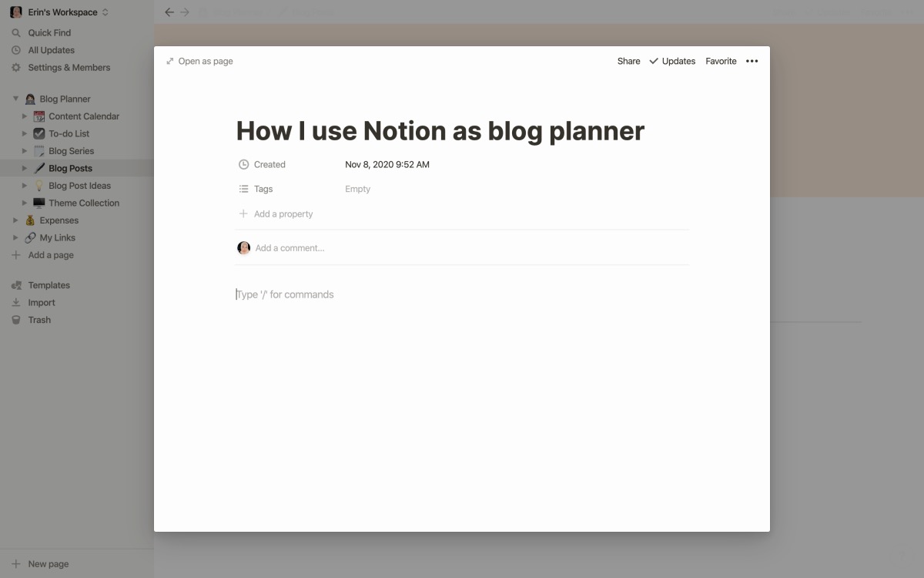Click the All Updates clock icon
The image size is (924, 578).
point(16,50)
